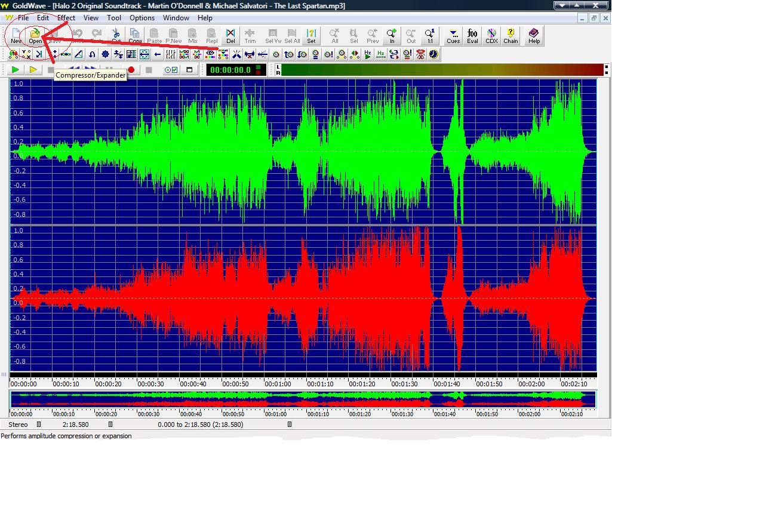Click the Stereo status bar text

[18, 425]
